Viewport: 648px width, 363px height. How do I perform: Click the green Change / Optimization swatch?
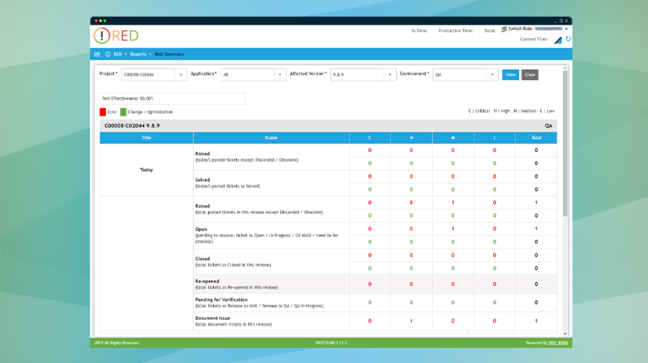(123, 112)
